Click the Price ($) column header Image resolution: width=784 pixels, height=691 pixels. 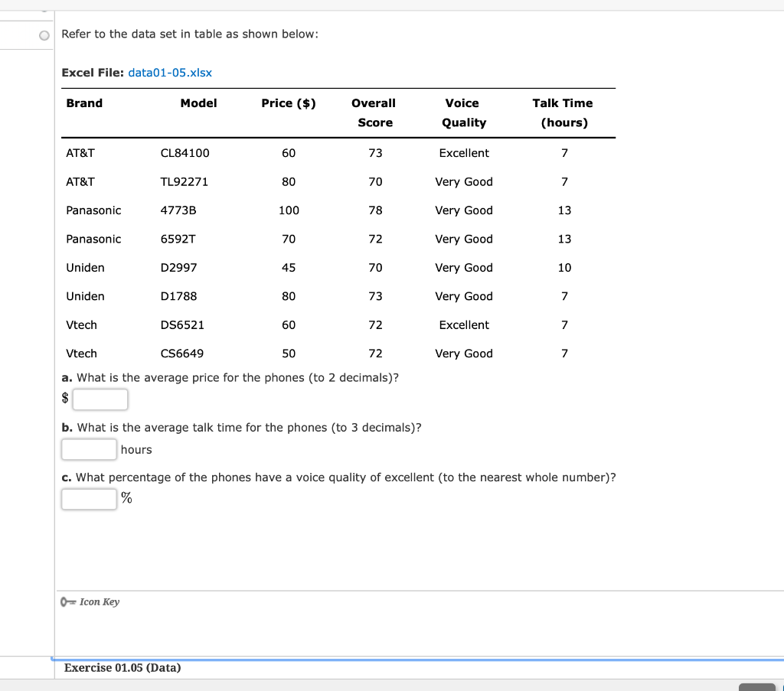pyautogui.click(x=288, y=103)
